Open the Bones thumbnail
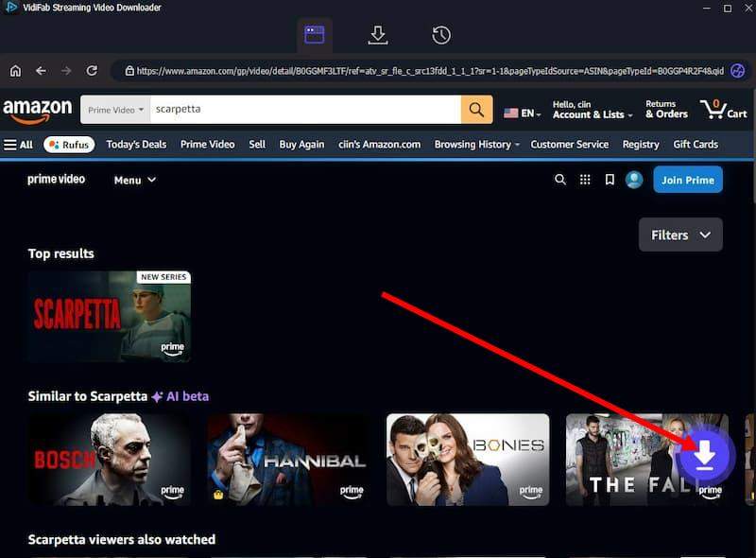Image resolution: width=756 pixels, height=558 pixels. (468, 460)
